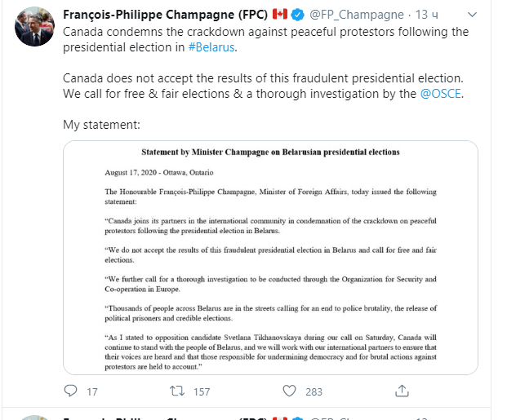Click the "My statement:" text line
Screen dimensions: 507x420
click(x=102, y=125)
